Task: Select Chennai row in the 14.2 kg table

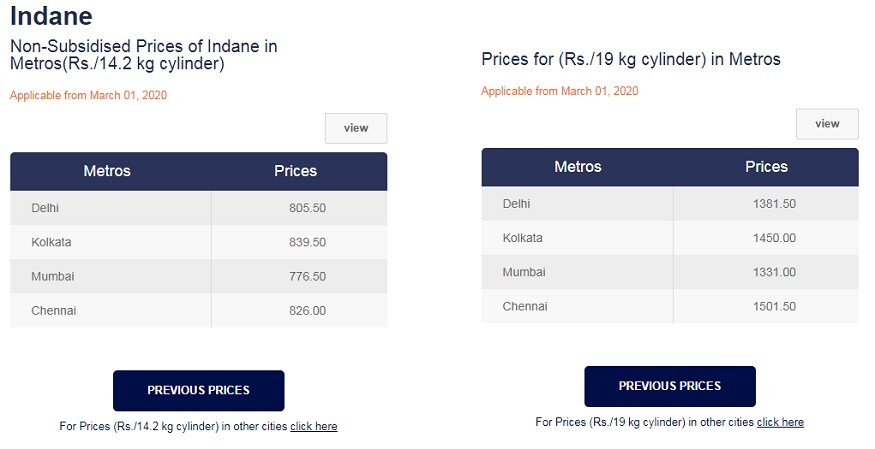Action: pyautogui.click(x=199, y=311)
